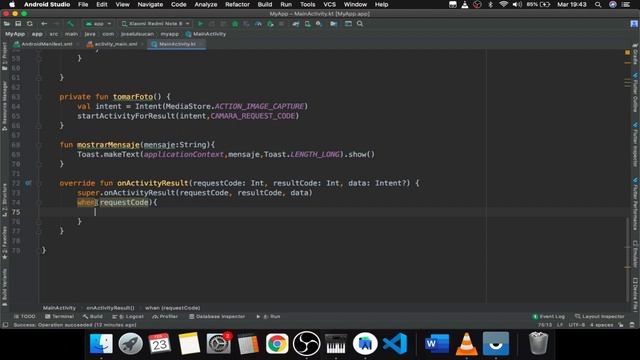Switch to the AndroidManifest.xml tab

(x=43, y=44)
